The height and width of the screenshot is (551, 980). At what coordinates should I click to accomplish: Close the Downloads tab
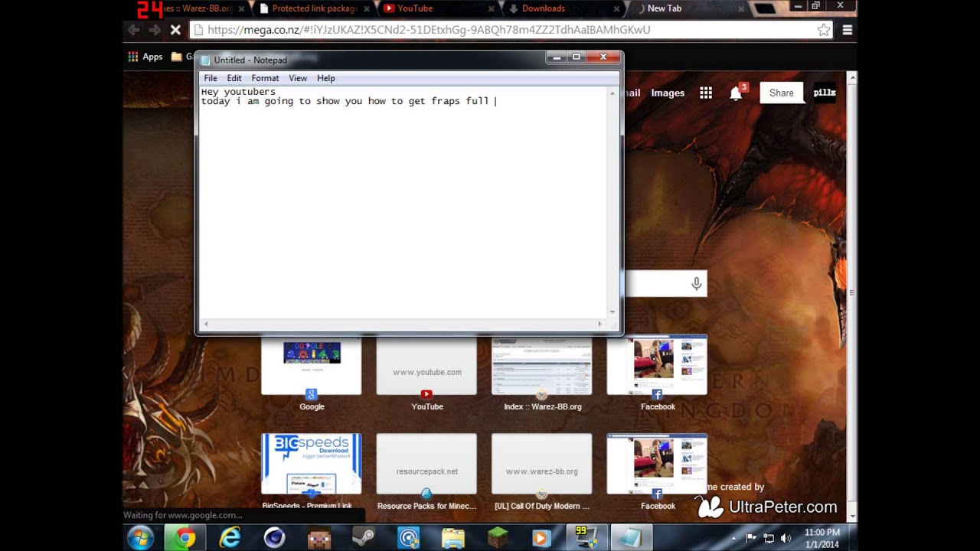click(x=616, y=8)
